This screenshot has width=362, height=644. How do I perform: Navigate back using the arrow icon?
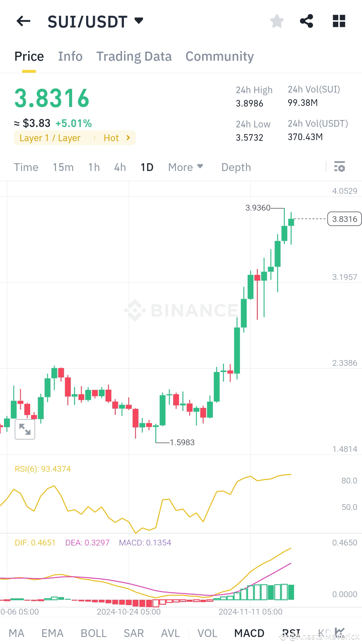pos(23,21)
